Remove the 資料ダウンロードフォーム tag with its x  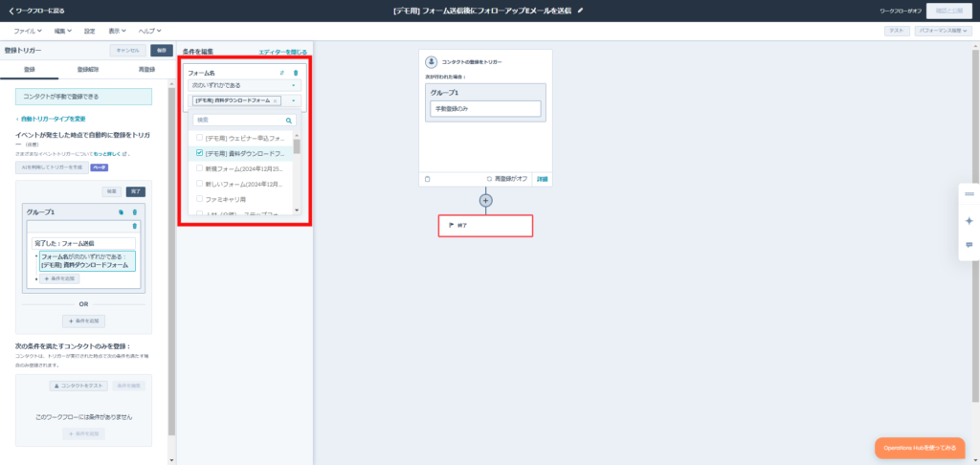[x=275, y=100]
